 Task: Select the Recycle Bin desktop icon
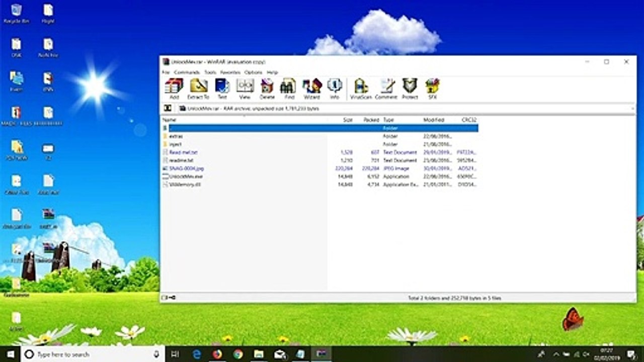pyautogui.click(x=16, y=14)
